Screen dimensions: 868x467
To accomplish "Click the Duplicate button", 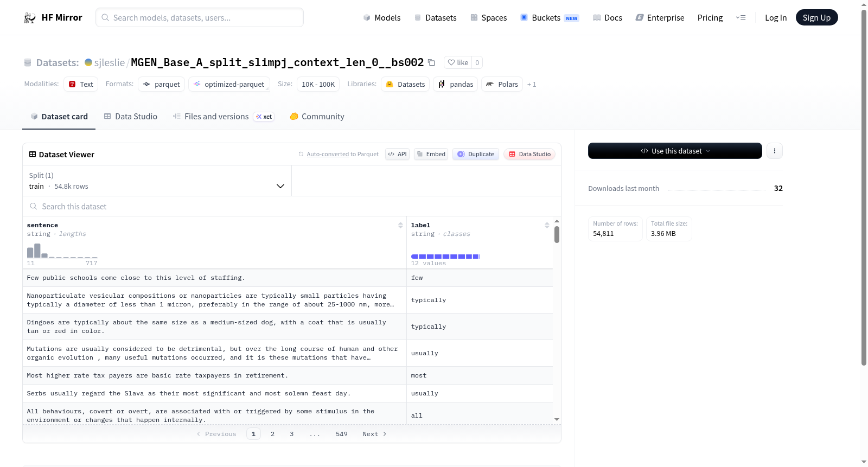I will [x=475, y=154].
